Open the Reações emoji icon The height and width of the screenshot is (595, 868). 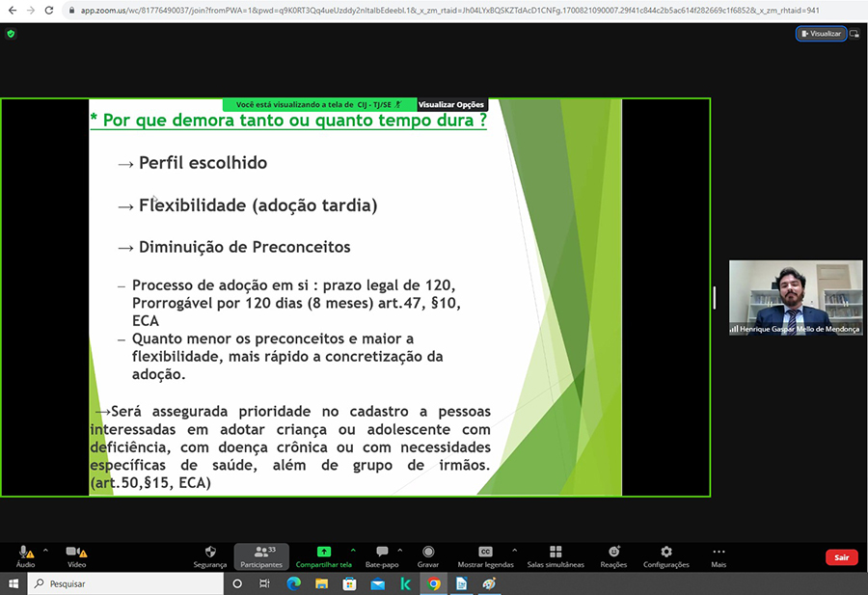coord(613,553)
